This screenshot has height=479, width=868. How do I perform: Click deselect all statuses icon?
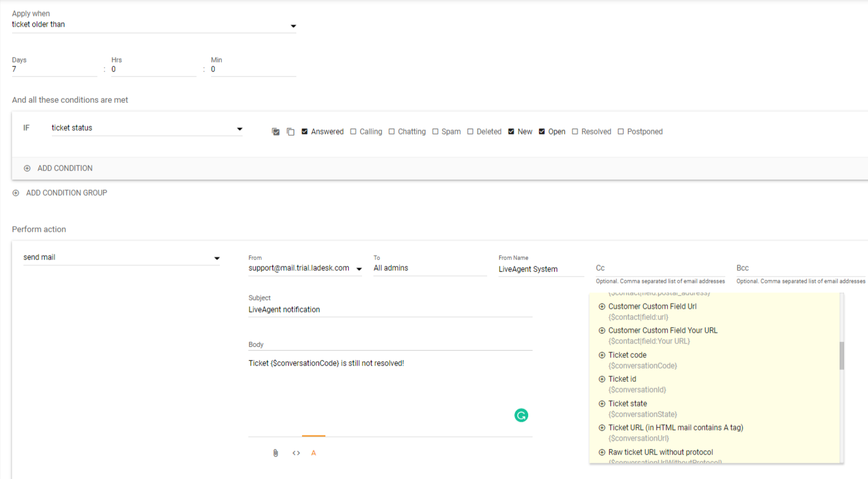[291, 132]
